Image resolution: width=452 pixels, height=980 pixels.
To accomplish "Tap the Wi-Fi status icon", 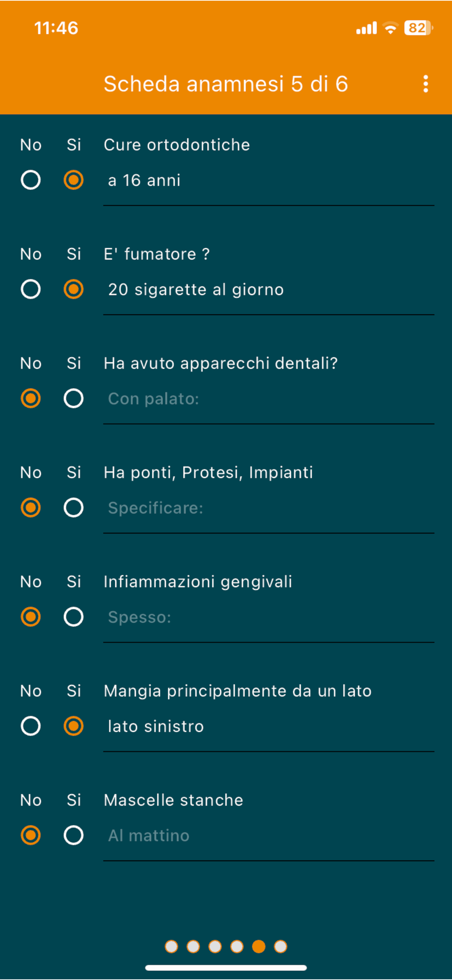I will [390, 28].
